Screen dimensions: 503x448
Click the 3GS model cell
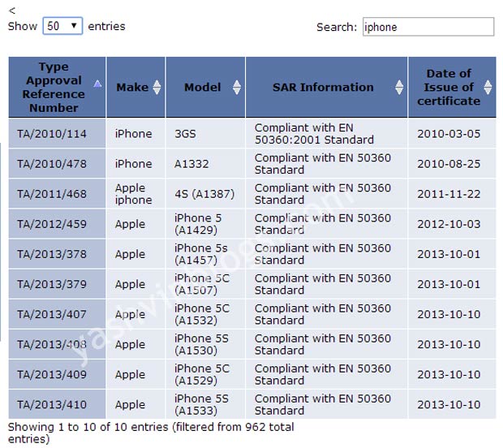click(187, 134)
